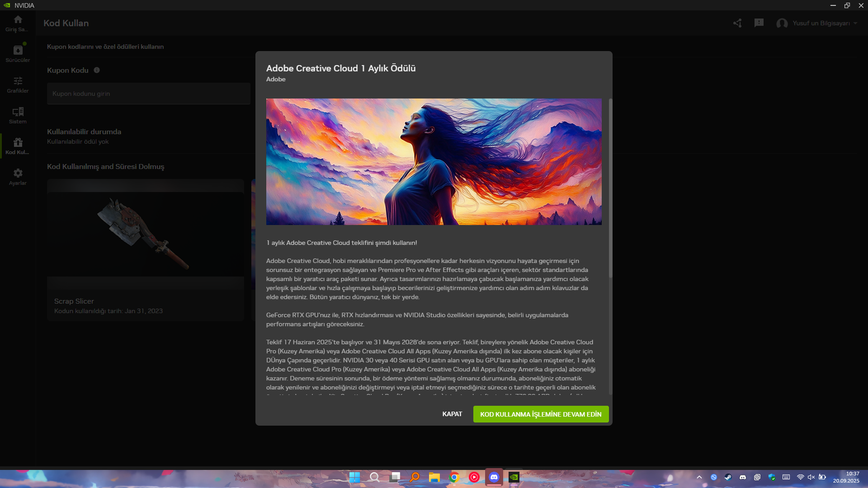Open the feedback notification icon
Screen dimensions: 868x488
(759, 23)
